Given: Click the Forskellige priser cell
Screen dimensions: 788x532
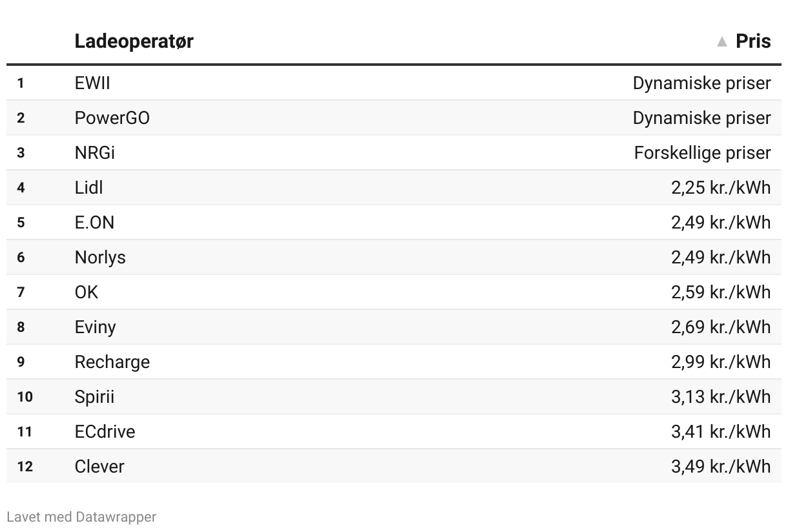Looking at the screenshot, I should pyautogui.click(x=703, y=153).
